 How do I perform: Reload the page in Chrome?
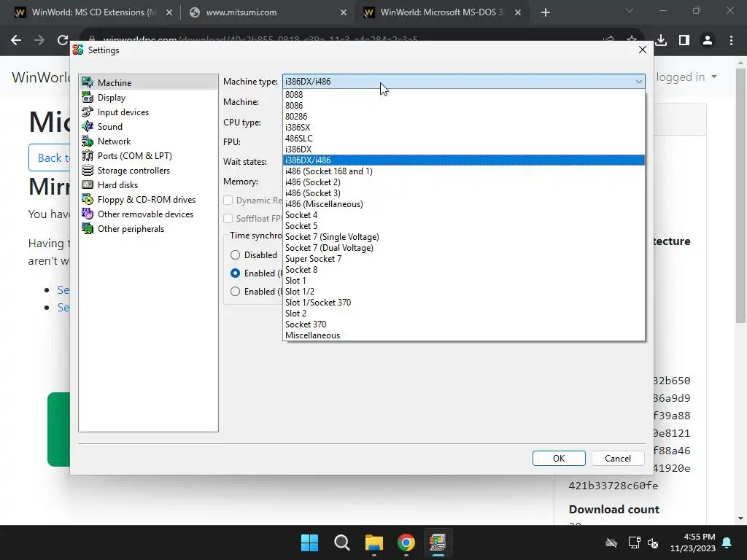point(63,41)
